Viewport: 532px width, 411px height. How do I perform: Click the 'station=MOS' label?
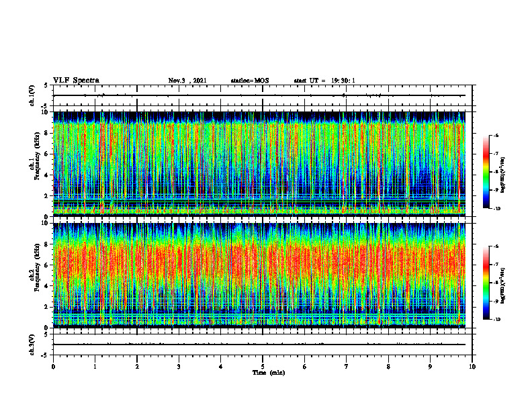coord(250,81)
